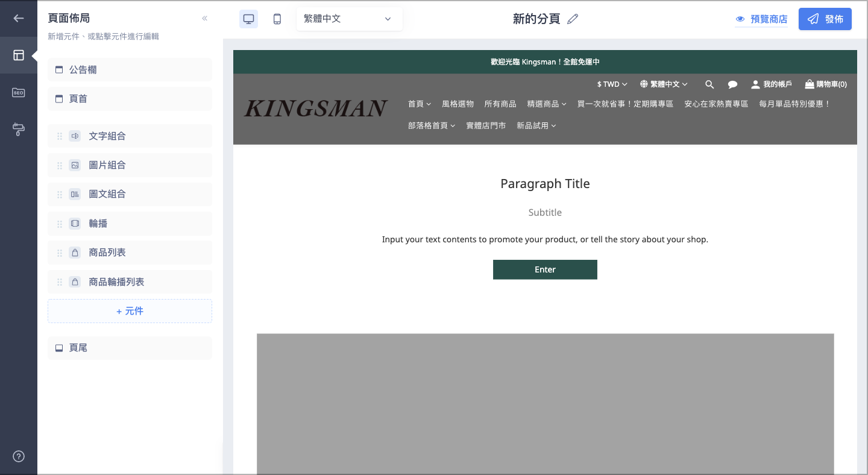
Task: Open the paint roller design icon
Action: tap(19, 129)
